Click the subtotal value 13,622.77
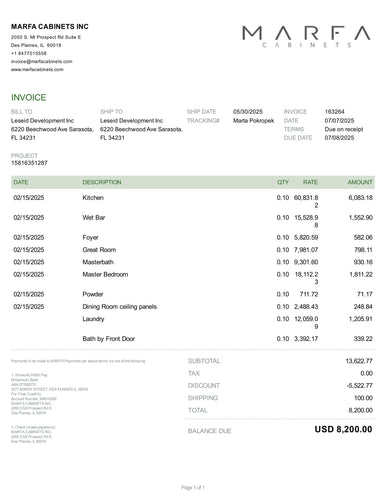The height and width of the screenshot is (500, 386). (x=359, y=361)
